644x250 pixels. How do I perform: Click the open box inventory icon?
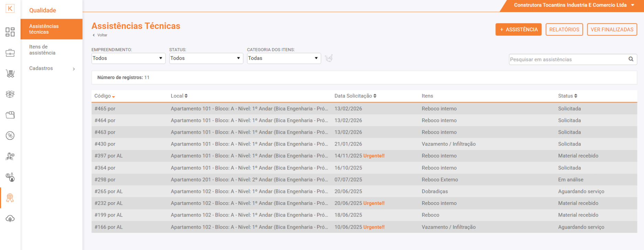10,94
